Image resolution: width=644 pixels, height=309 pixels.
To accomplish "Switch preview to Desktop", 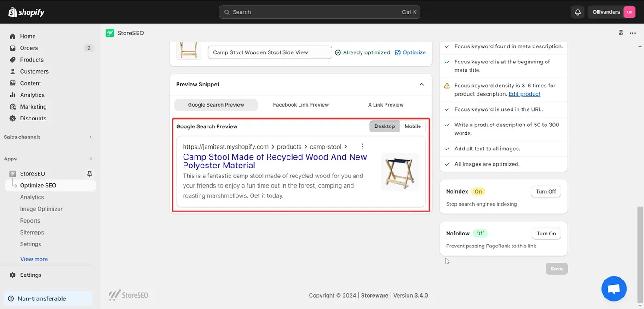I will (x=385, y=126).
